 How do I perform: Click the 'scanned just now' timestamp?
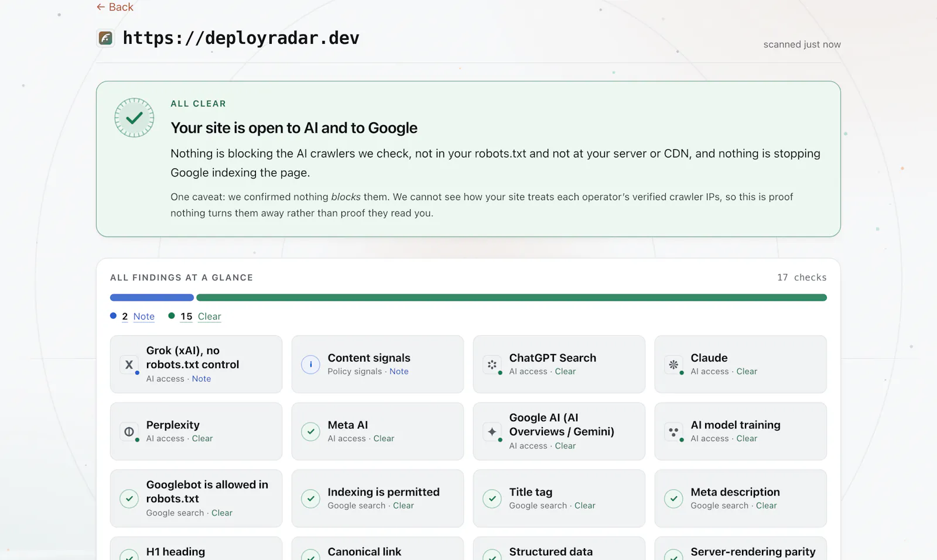point(802,44)
